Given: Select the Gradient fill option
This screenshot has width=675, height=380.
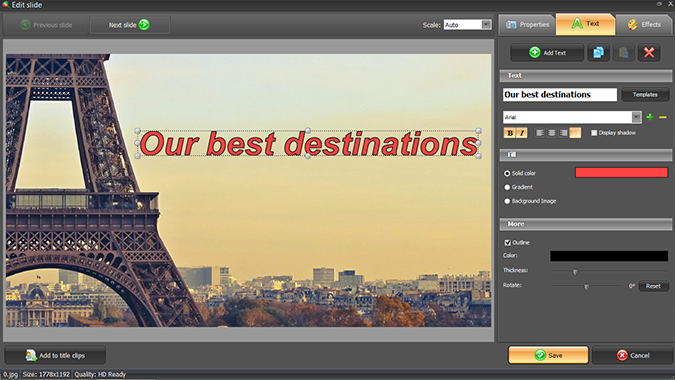Looking at the screenshot, I should [507, 187].
